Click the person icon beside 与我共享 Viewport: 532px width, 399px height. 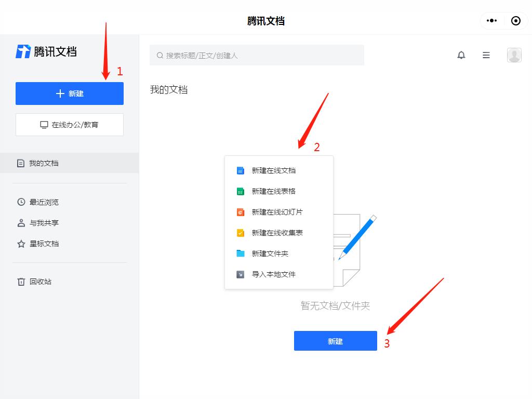tap(21, 223)
